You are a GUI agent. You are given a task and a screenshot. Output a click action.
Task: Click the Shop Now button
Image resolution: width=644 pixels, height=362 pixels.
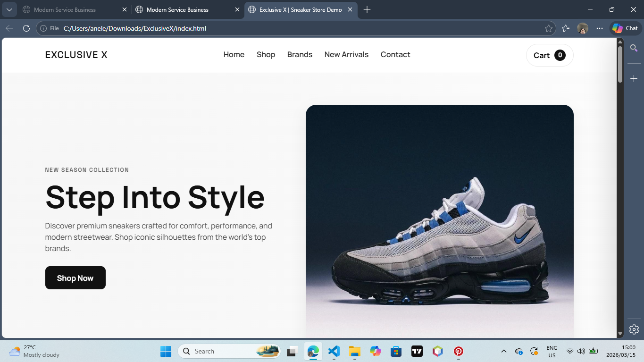[75, 278]
